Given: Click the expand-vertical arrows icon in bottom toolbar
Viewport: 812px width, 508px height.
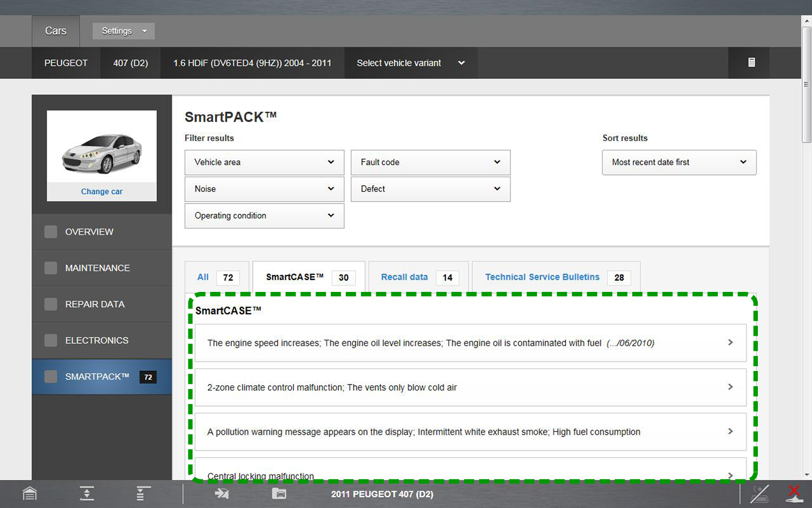Looking at the screenshot, I should pyautogui.click(x=87, y=493).
